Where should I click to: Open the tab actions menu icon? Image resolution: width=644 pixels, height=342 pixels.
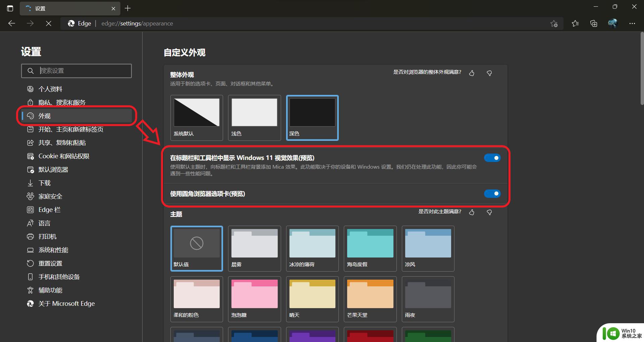point(10,8)
